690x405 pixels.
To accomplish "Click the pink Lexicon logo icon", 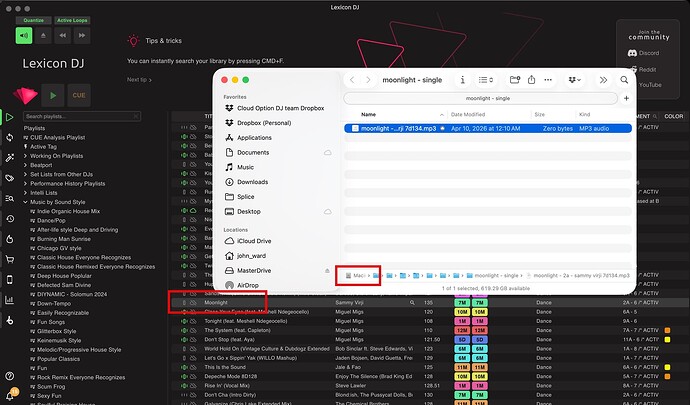I will pos(25,96).
